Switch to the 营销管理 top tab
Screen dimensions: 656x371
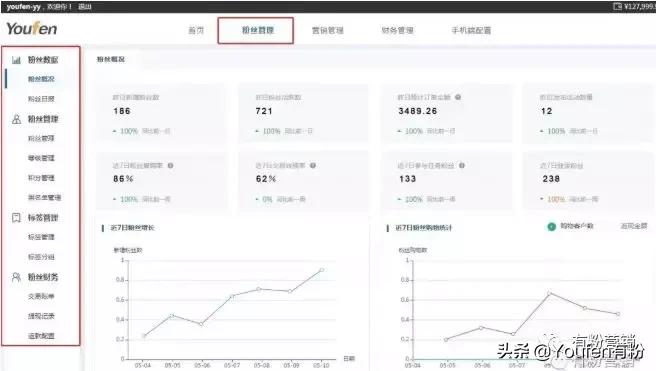point(328,30)
